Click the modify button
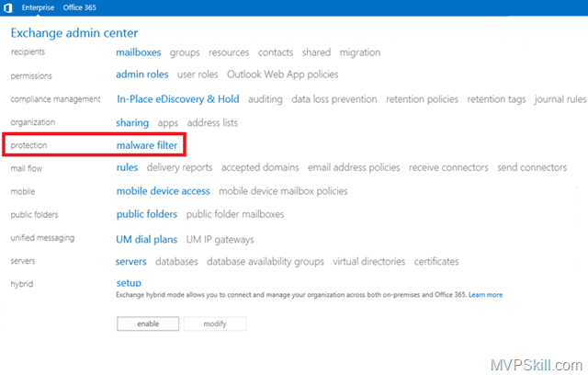The image size is (588, 375). click(x=214, y=324)
